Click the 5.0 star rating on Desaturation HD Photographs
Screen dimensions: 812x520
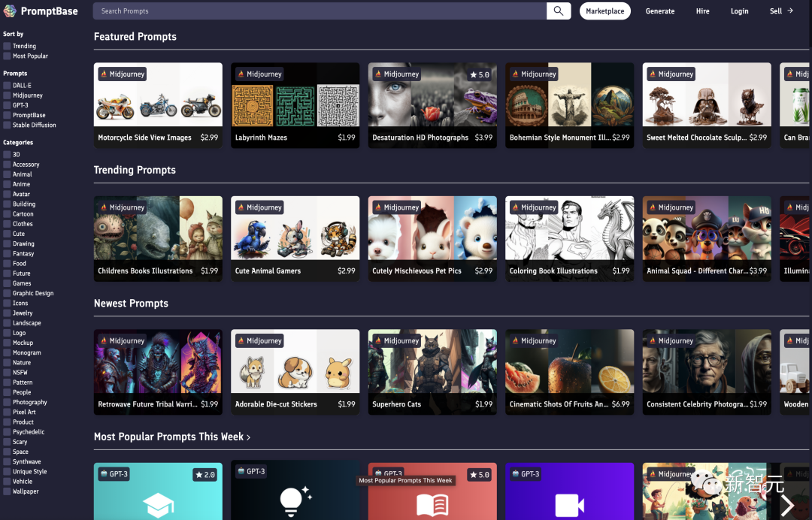(x=480, y=74)
